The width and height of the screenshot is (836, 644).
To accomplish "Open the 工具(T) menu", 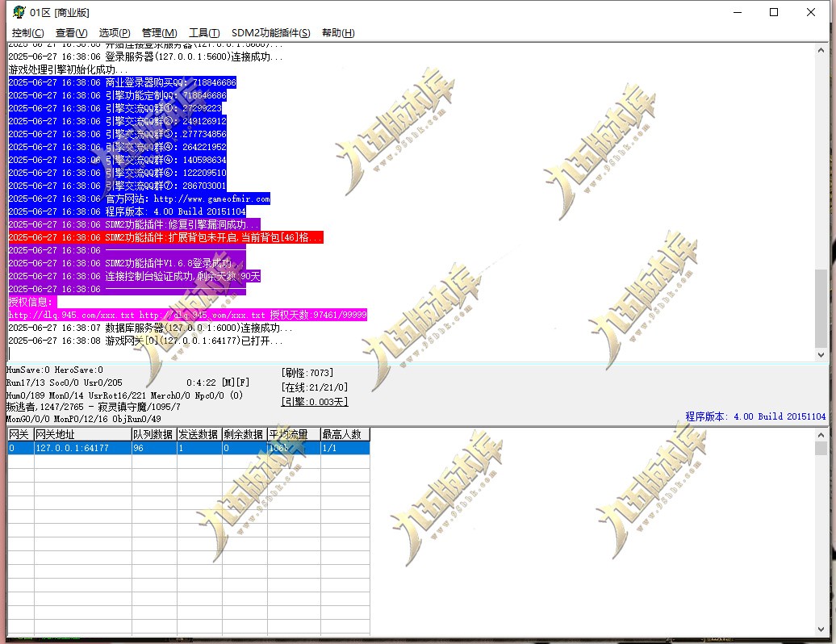I will coord(204,33).
